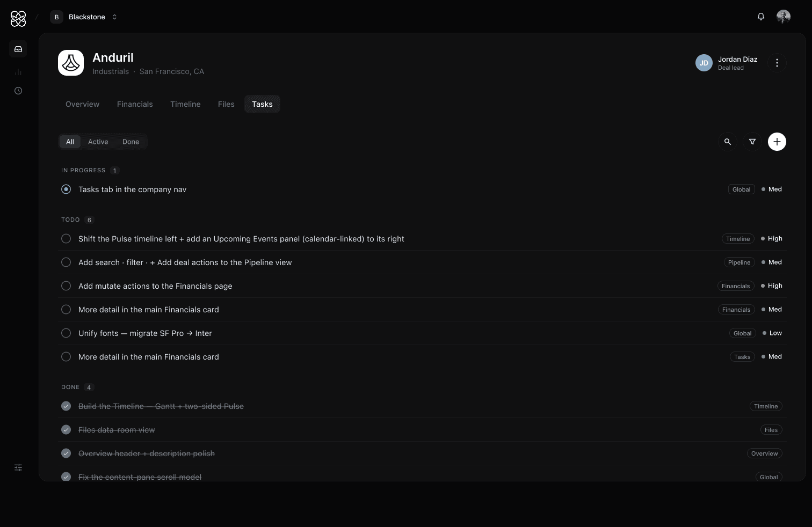Screen dimensions: 812x527
Task: Click the Anduril company title
Action: (113, 57)
